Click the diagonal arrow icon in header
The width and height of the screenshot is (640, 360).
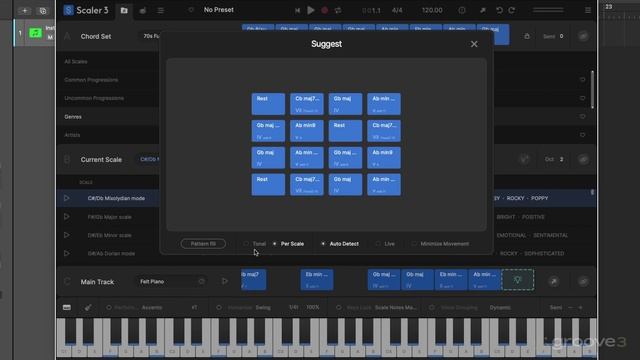483,10
